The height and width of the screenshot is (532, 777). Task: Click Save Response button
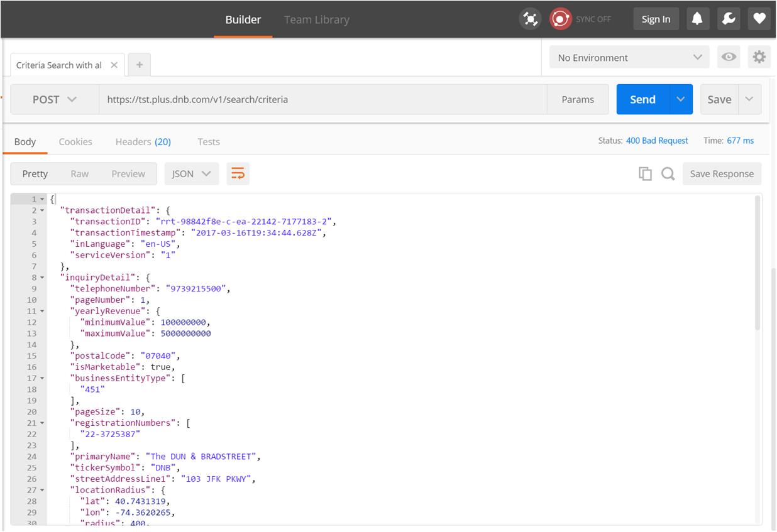click(x=722, y=174)
